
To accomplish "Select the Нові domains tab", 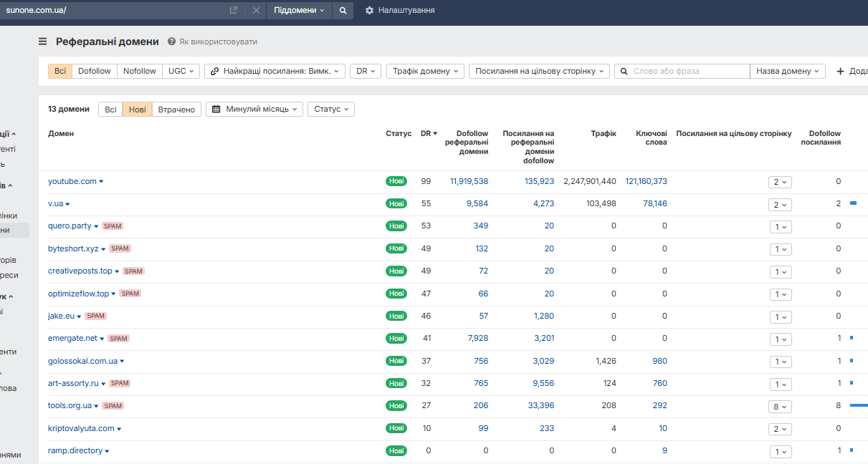I will 137,110.
